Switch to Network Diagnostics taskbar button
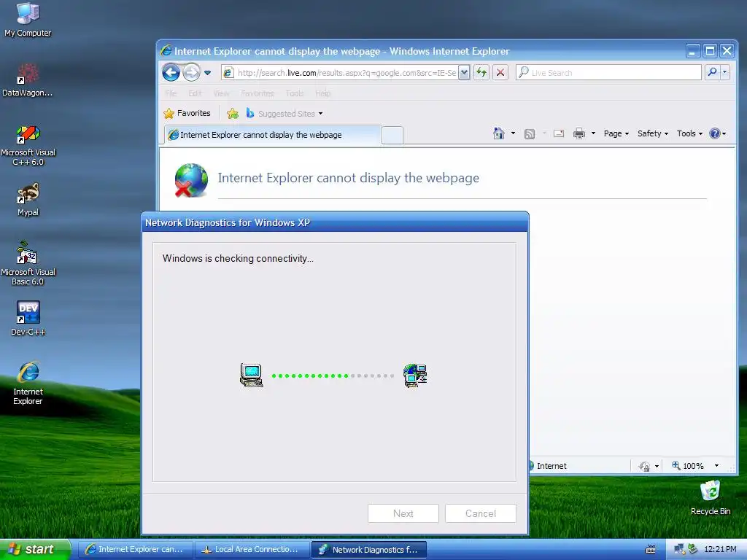The image size is (747, 560). tap(368, 550)
